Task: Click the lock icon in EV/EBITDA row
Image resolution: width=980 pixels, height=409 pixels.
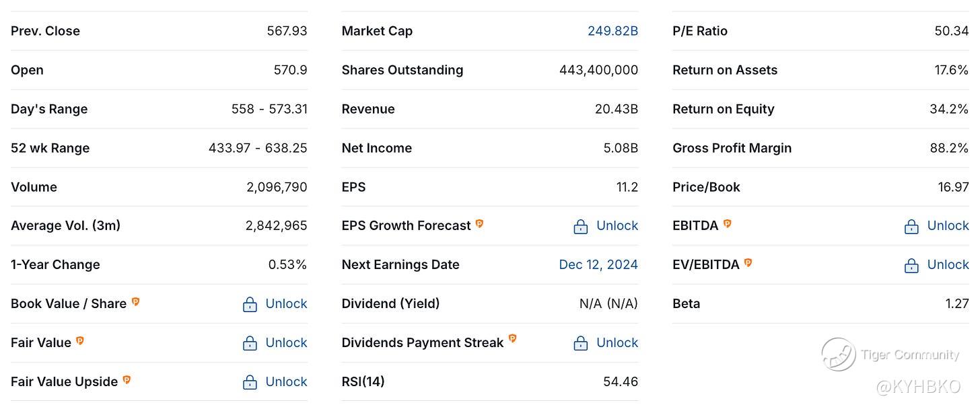Action: 911,266
